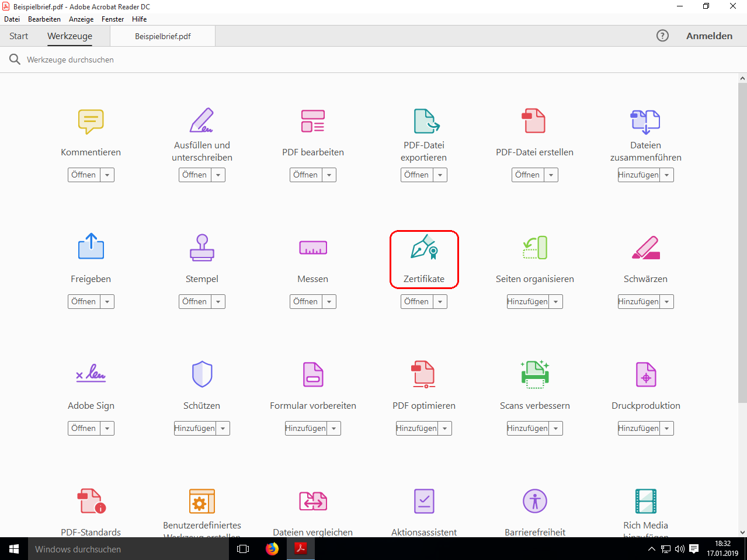
Task: Select the Messen ruler icon
Action: click(312, 248)
